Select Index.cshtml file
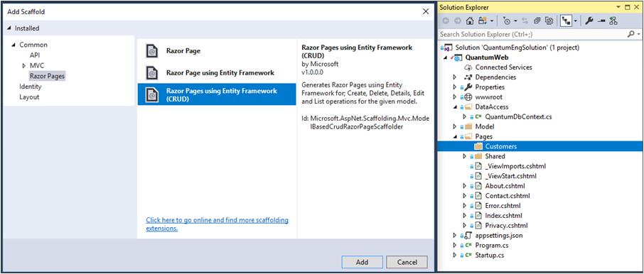Screen dimensions: 644x274 coord(503,215)
